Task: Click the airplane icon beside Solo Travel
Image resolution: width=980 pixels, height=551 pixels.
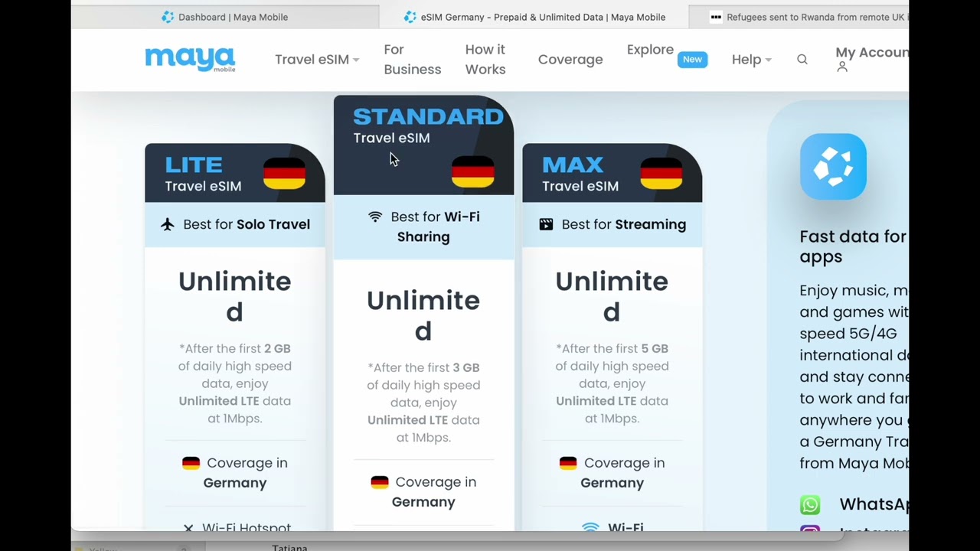Action: 168,224
